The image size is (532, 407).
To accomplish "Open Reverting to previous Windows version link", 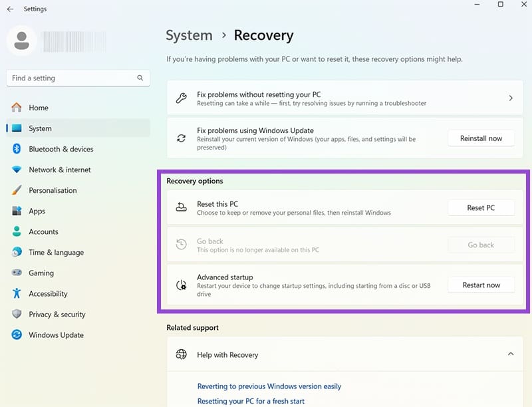I will pyautogui.click(x=269, y=386).
